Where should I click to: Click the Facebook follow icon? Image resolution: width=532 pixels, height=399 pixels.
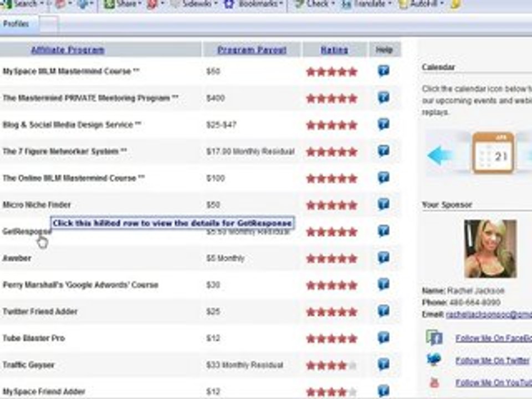[x=434, y=337]
